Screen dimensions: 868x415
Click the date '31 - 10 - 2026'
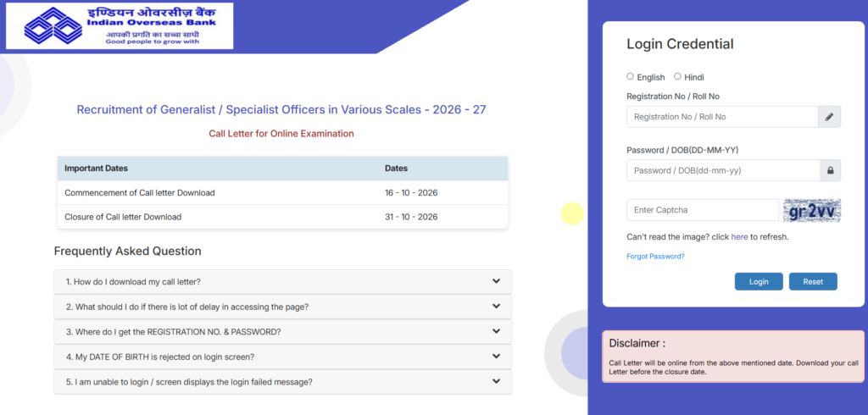[411, 217]
